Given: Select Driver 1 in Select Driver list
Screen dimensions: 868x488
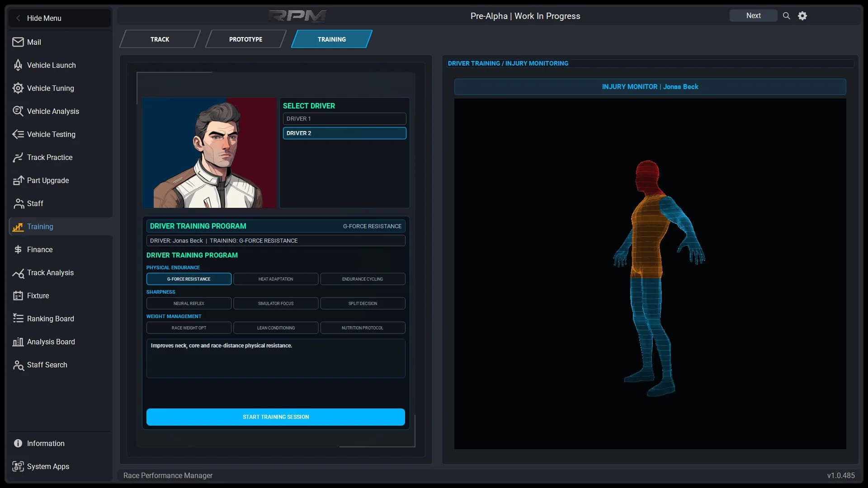Looking at the screenshot, I should [344, 119].
